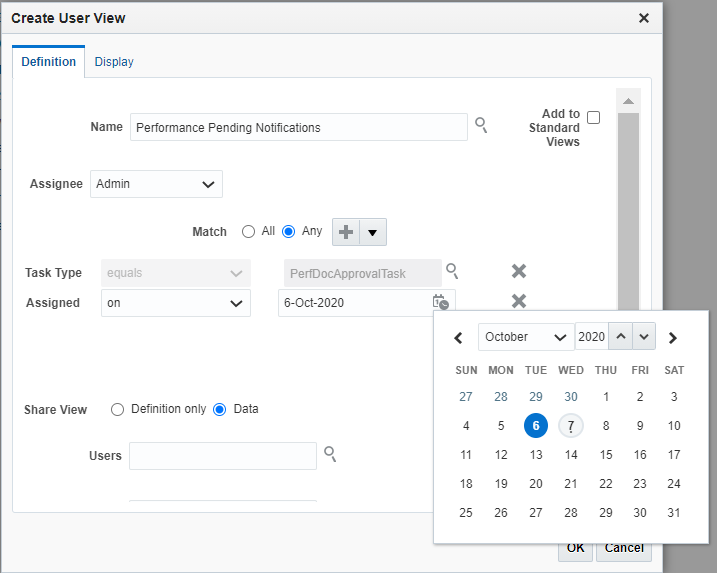Switch to the Definition tab
The image size is (717, 573).
(x=48, y=62)
